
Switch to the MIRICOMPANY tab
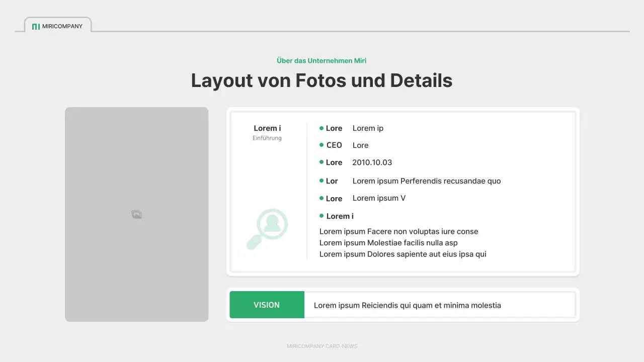(x=57, y=26)
